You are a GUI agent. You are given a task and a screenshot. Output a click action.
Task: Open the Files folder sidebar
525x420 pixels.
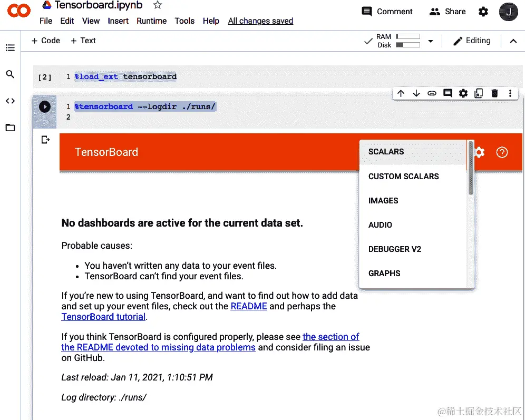(11, 128)
